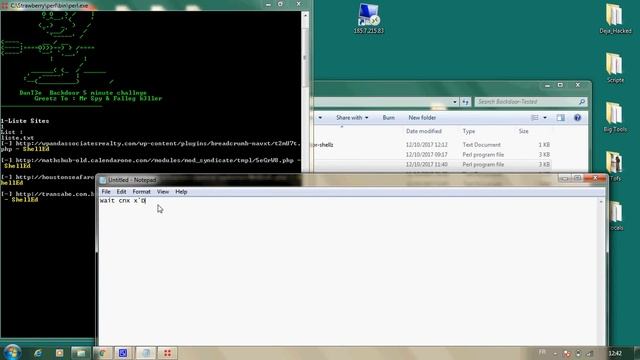Viewport: 640px width, 360px height.
Task: Click the FR language indicator in tray
Action: (542, 352)
